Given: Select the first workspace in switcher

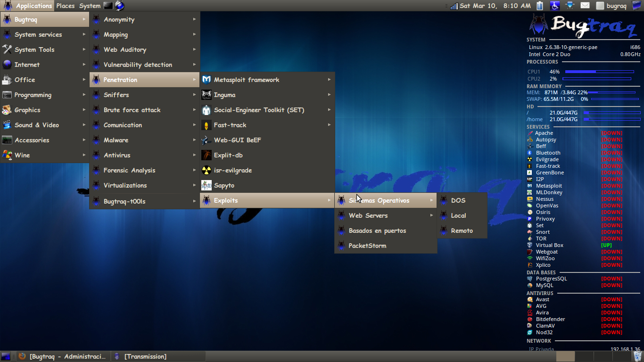Looking at the screenshot, I should coord(566,356).
